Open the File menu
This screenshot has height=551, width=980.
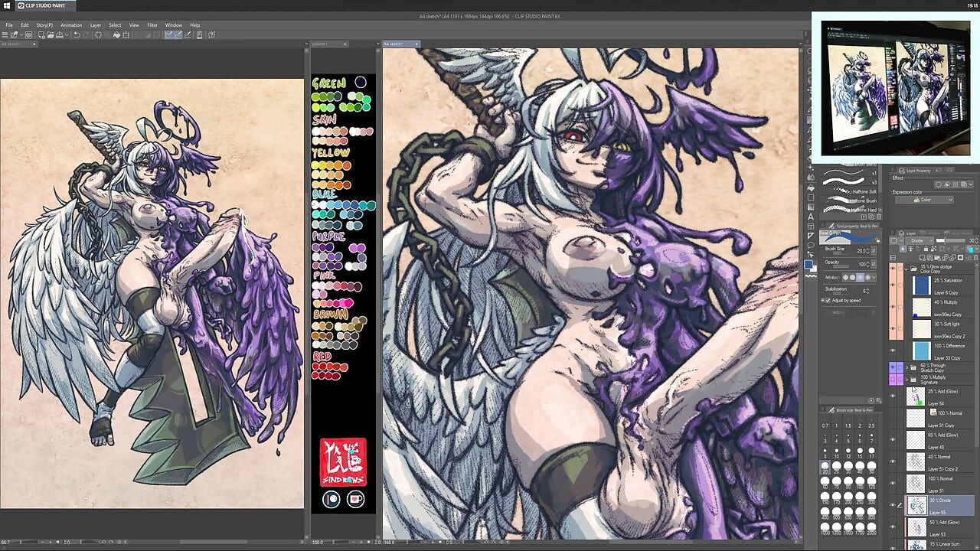click(9, 25)
